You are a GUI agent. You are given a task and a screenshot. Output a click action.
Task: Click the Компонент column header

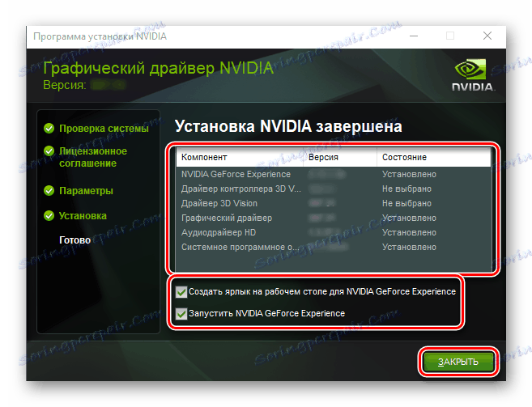click(240, 157)
